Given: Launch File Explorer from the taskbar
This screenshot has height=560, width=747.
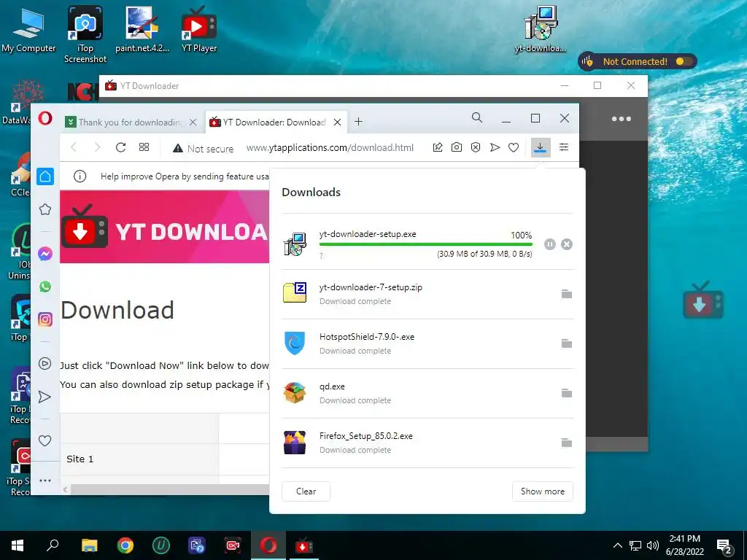Looking at the screenshot, I should tap(89, 545).
